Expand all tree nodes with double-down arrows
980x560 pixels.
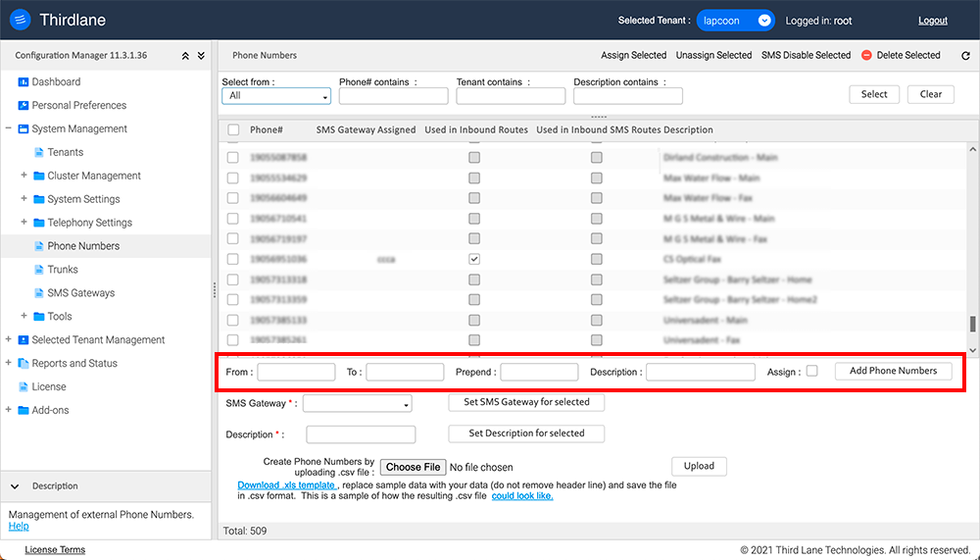(x=201, y=56)
